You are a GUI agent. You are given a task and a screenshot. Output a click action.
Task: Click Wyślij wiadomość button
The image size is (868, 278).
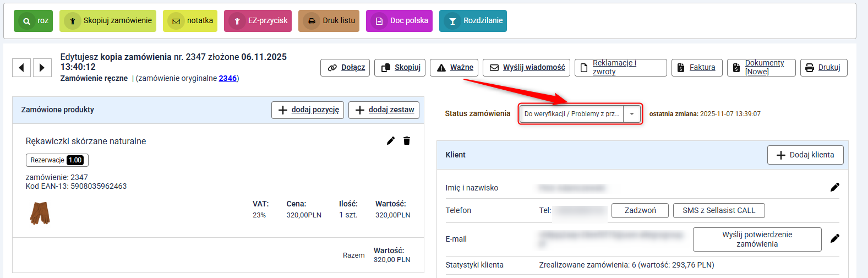(x=527, y=68)
